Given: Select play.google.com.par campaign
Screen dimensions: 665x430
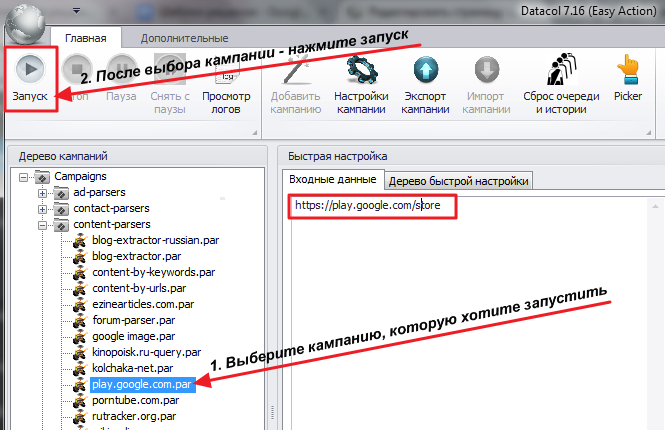Looking at the screenshot, I should [142, 385].
